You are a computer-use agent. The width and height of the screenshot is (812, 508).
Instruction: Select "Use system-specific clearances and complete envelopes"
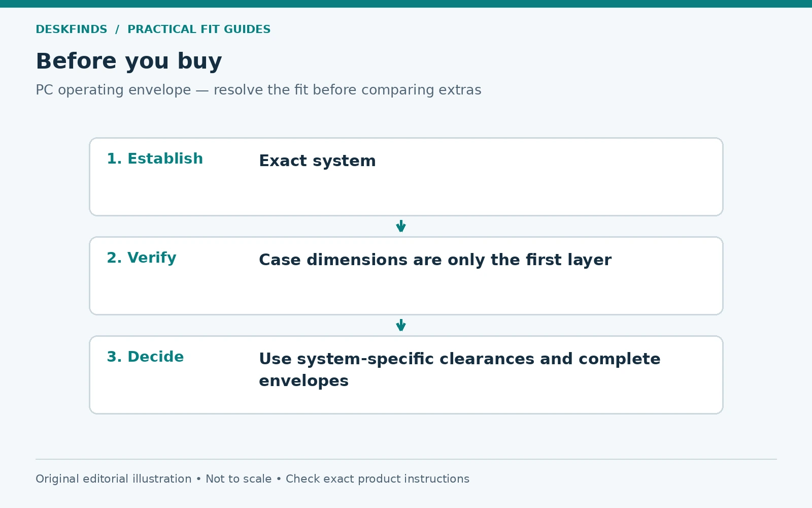pyautogui.click(x=460, y=370)
